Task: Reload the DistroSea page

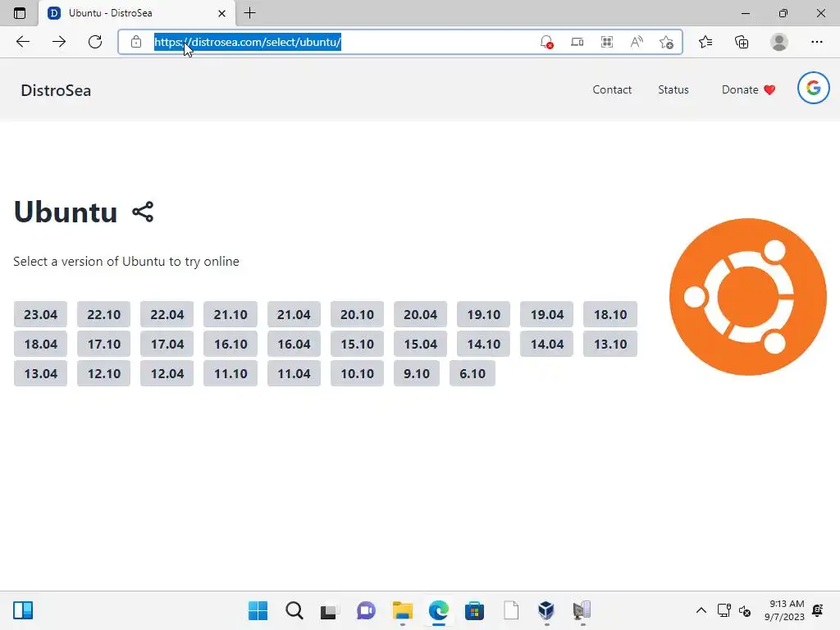Action: [95, 42]
